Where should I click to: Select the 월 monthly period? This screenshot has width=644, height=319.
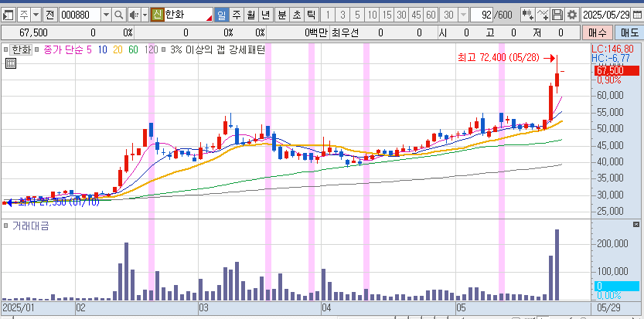pos(251,15)
